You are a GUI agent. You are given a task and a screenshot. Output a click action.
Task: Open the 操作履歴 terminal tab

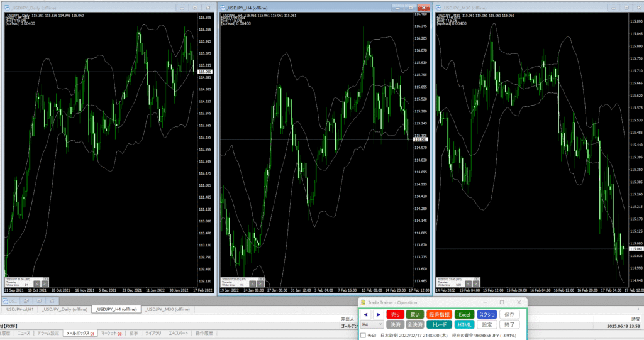coord(204,334)
